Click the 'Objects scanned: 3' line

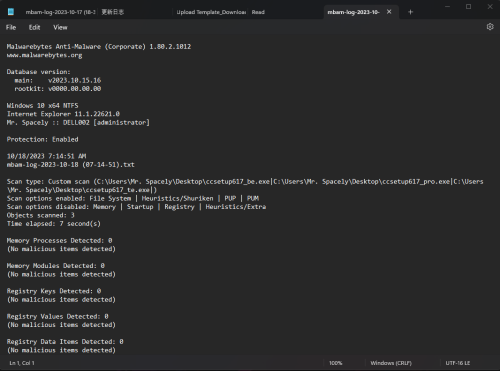(x=40, y=215)
